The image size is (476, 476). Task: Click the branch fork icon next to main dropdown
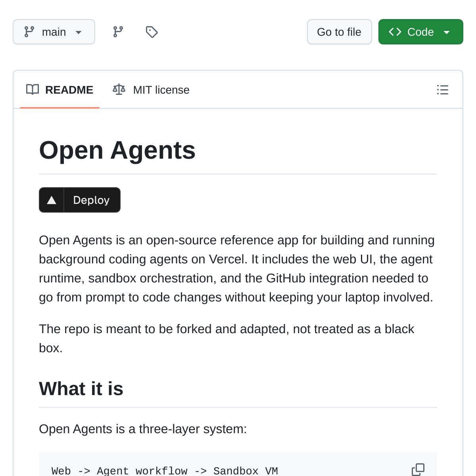click(118, 32)
